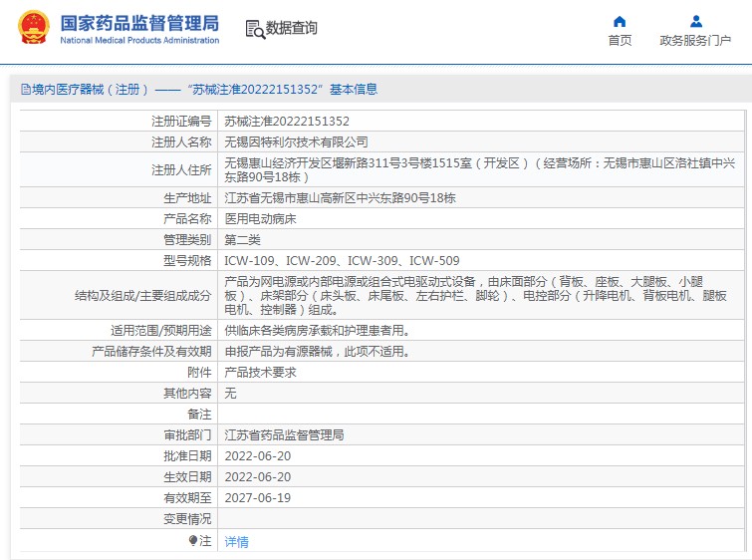This screenshot has width=752, height=560.
Task: Click 生效日期 row date value
Action: (258, 477)
